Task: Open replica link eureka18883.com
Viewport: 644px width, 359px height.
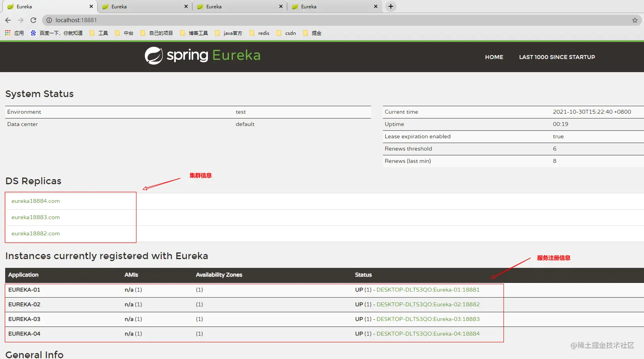Action: (x=36, y=217)
